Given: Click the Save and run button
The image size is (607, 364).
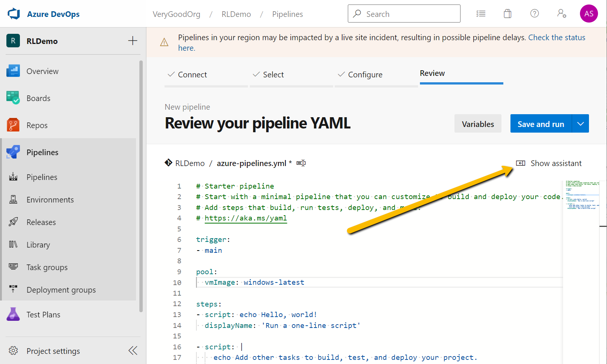Looking at the screenshot, I should pos(541,124).
